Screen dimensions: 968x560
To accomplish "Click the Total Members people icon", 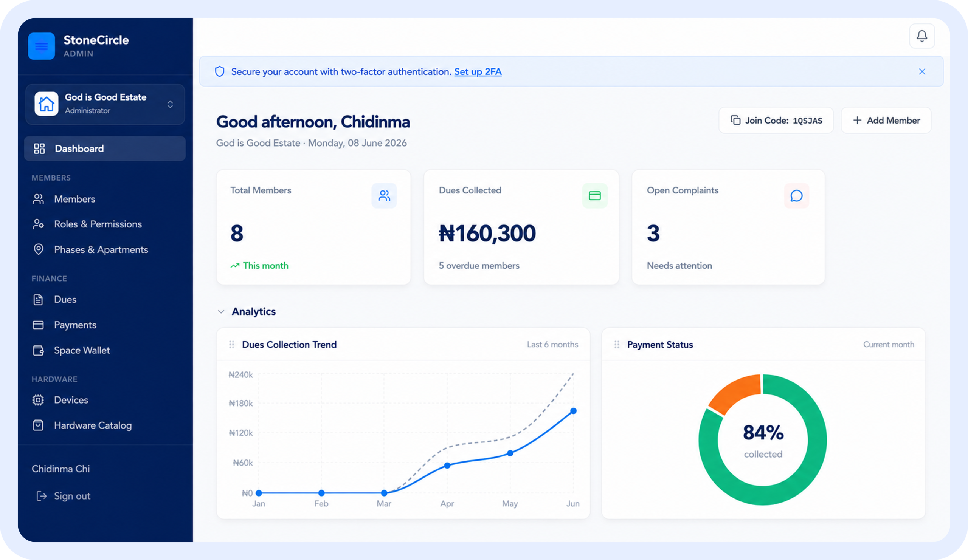I will click(x=384, y=196).
